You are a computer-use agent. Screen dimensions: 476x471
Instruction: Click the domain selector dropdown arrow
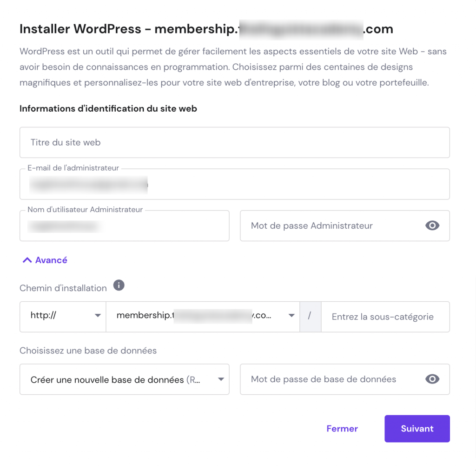[x=291, y=317]
